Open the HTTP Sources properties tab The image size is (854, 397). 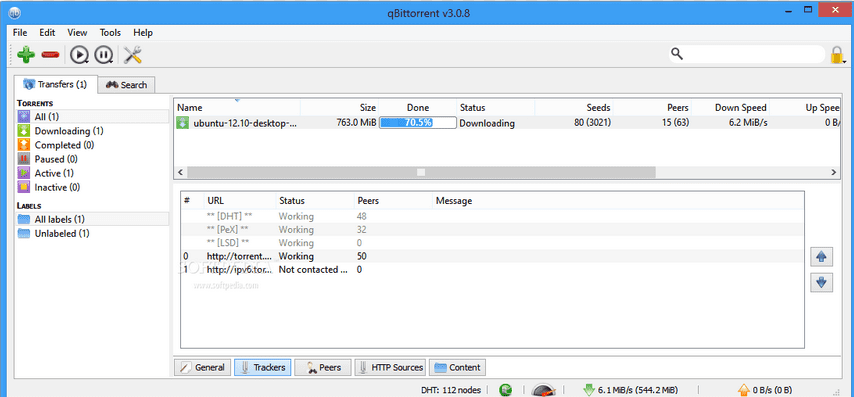pyautogui.click(x=391, y=368)
